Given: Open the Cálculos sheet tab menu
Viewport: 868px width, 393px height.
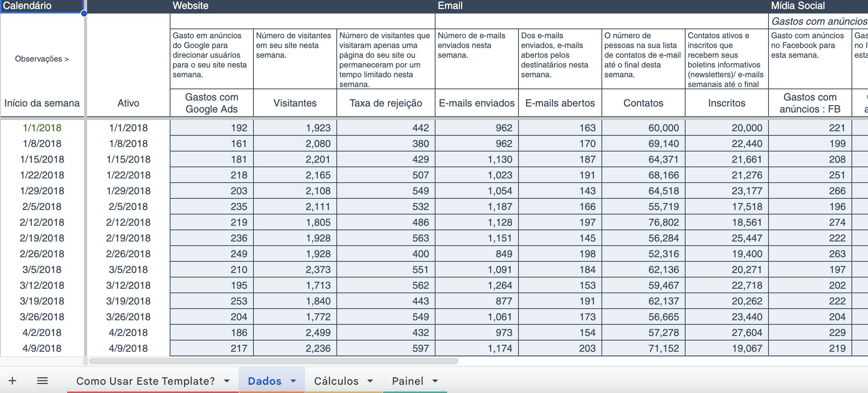Looking at the screenshot, I should tap(370, 381).
